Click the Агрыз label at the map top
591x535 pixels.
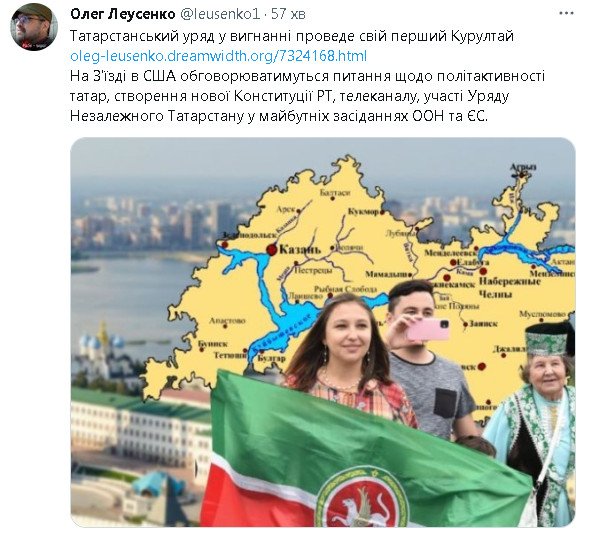523,167
